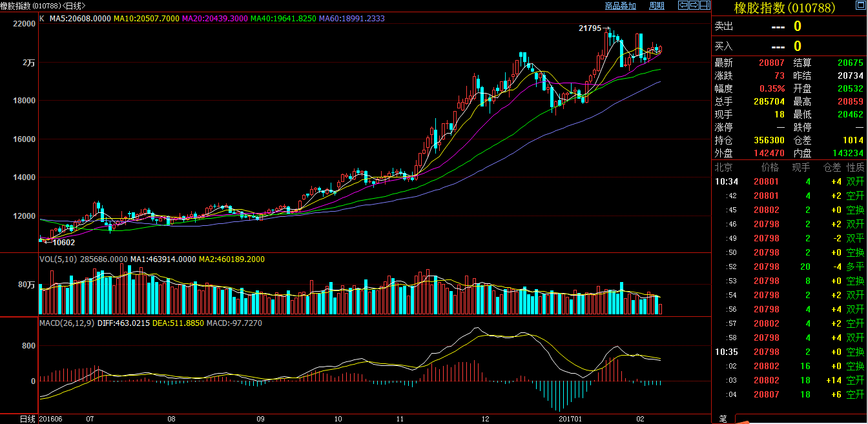This screenshot has width=868, height=424.
Task: Select the 10:34 tick row in trade list
Action: [x=788, y=181]
